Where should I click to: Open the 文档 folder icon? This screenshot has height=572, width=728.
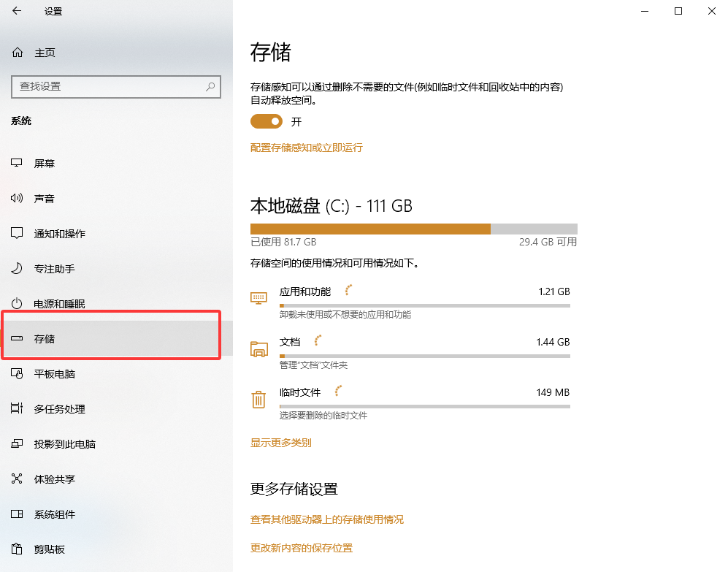(x=258, y=348)
